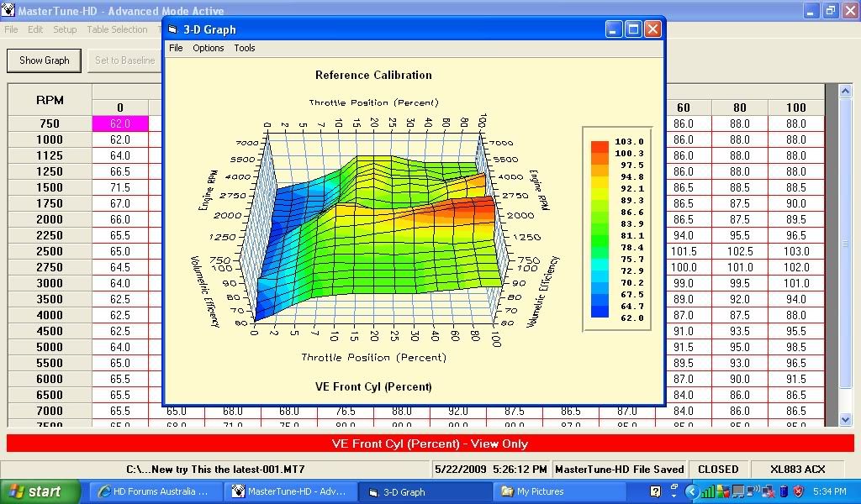Click the colored squares tray icon
The width and height of the screenshot is (861, 504).
[723, 491]
